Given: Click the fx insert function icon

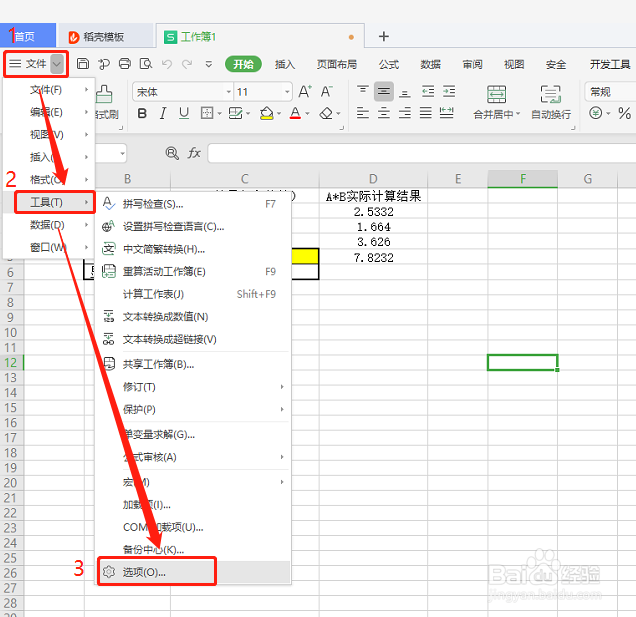Looking at the screenshot, I should point(194,153).
